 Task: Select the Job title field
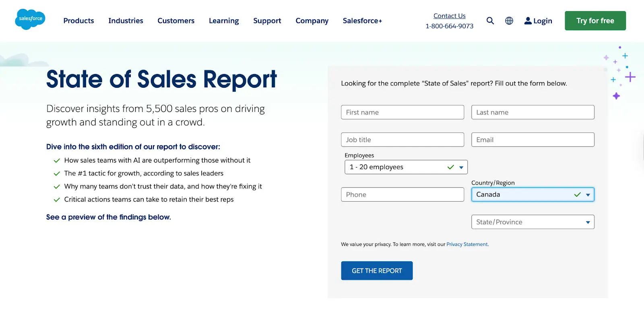click(402, 140)
